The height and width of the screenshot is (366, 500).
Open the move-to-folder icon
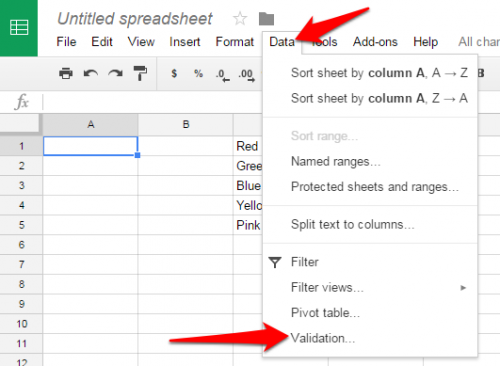pos(266,19)
